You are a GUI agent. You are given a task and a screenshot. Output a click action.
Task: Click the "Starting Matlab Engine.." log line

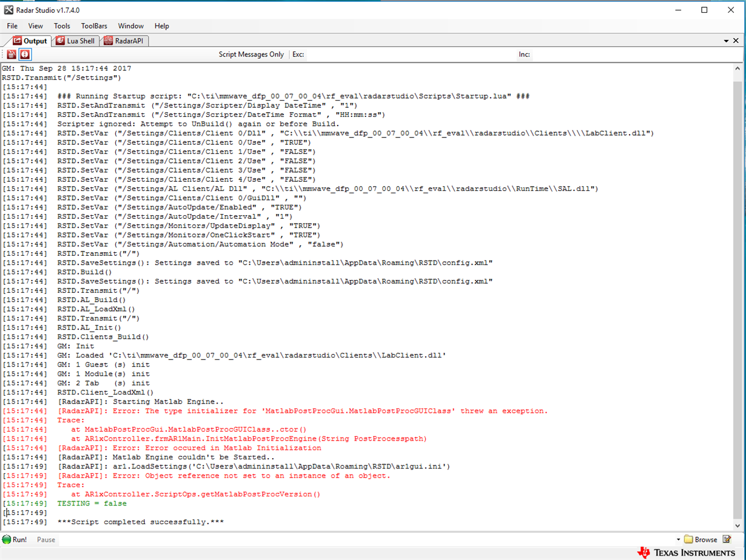pos(141,402)
